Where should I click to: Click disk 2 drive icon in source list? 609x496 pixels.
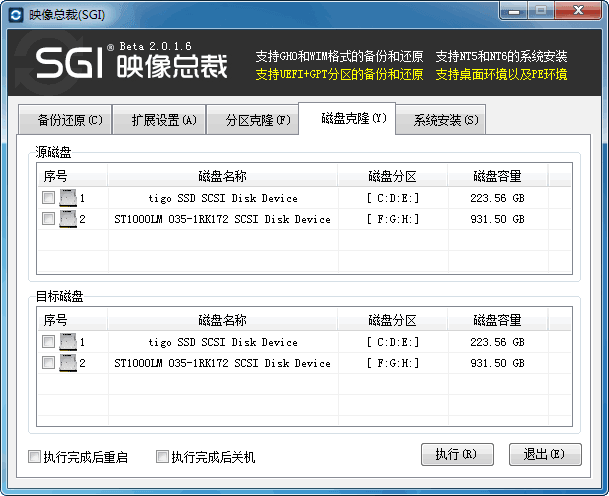(x=68, y=219)
